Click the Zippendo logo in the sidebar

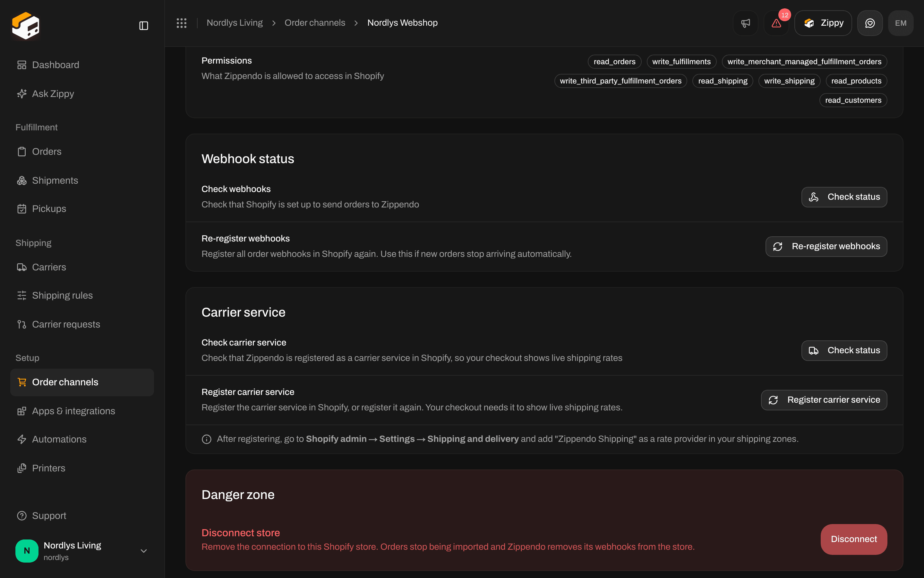click(26, 26)
